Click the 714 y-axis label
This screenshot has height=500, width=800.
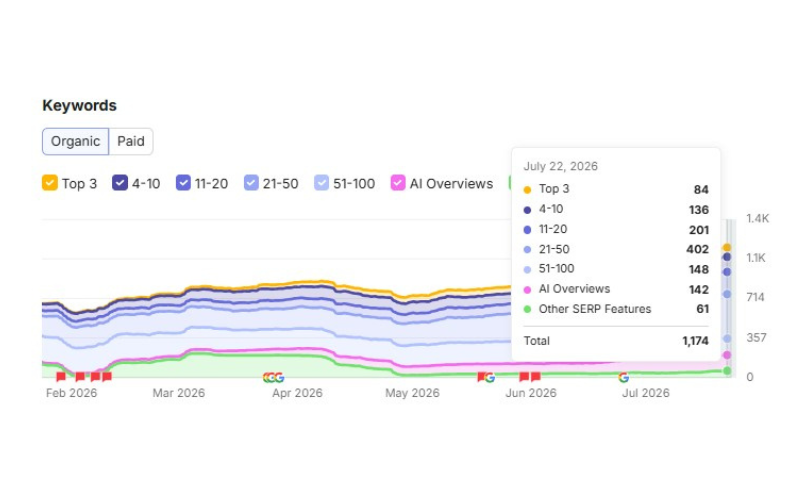(755, 297)
